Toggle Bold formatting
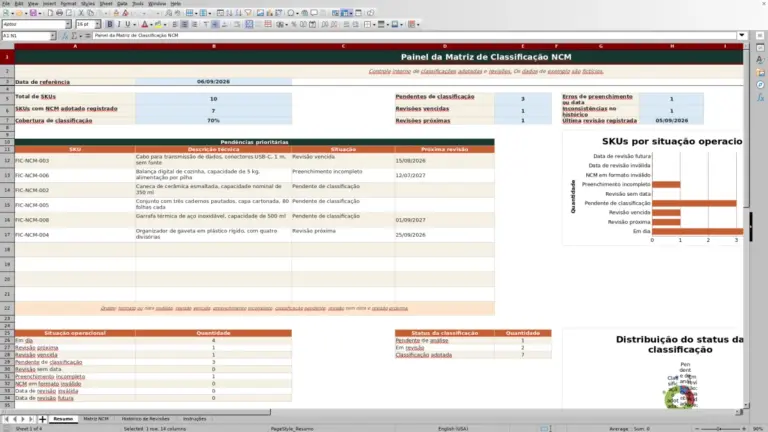This screenshot has width=768, height=432. click(x=110, y=24)
